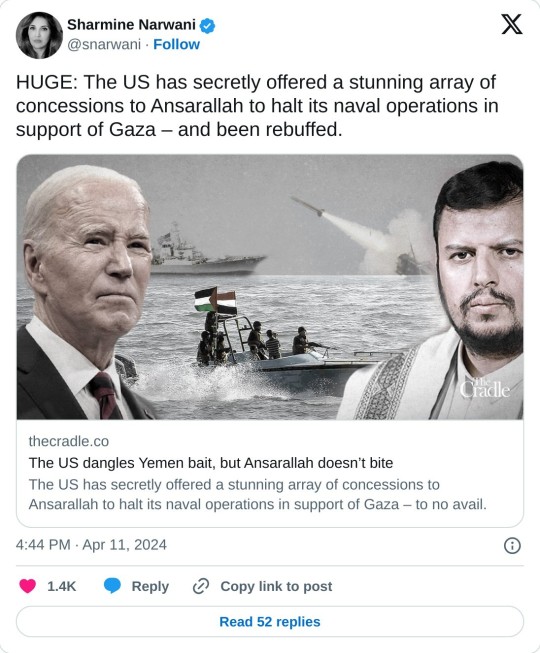Click the verified blue checkmark badge
This screenshot has width=540, height=653.
click(207, 25)
